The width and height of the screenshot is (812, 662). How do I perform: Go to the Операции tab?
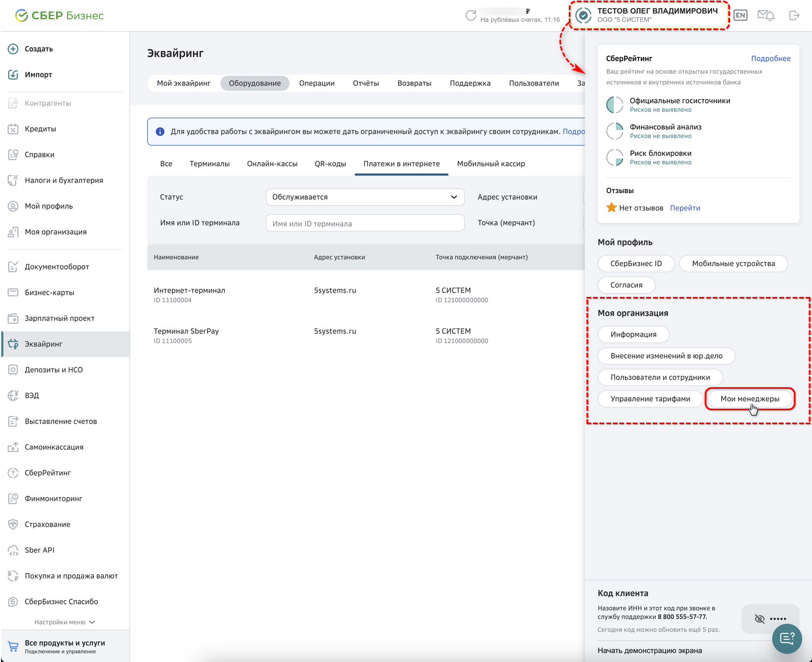(317, 83)
